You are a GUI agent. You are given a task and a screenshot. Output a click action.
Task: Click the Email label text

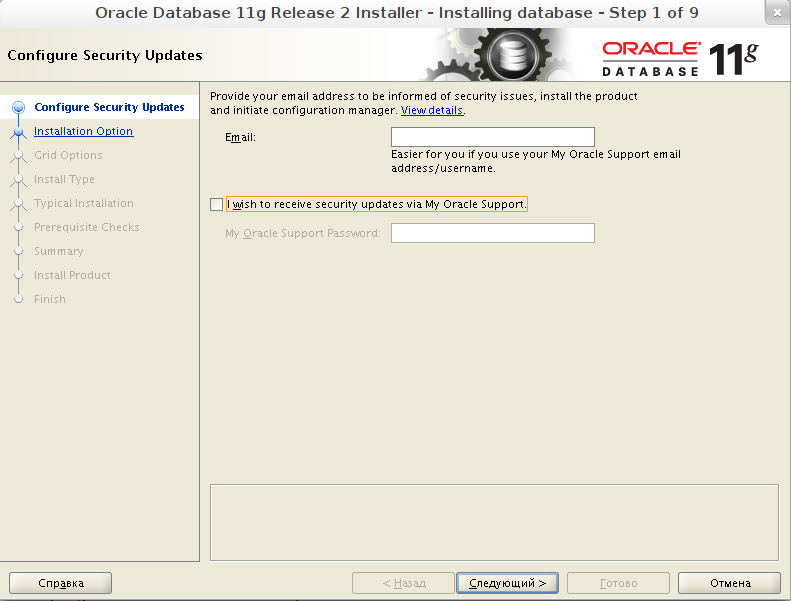240,137
